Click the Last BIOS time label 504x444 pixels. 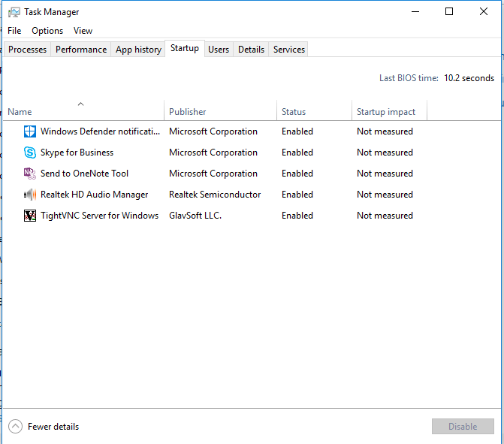pyautogui.click(x=409, y=78)
